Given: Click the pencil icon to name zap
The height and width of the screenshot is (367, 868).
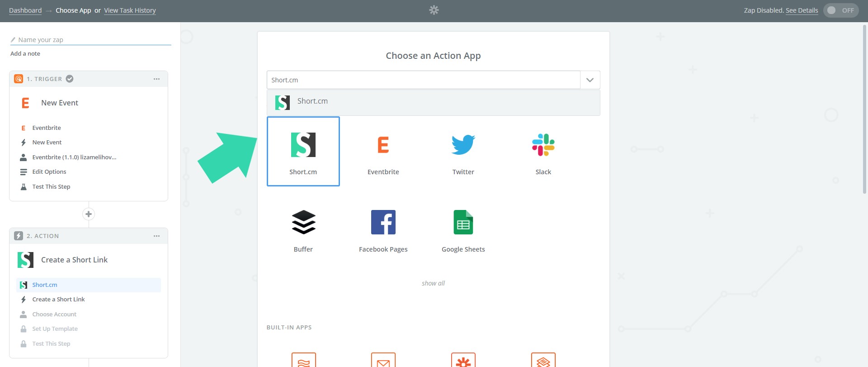Looking at the screenshot, I should pos(13,40).
